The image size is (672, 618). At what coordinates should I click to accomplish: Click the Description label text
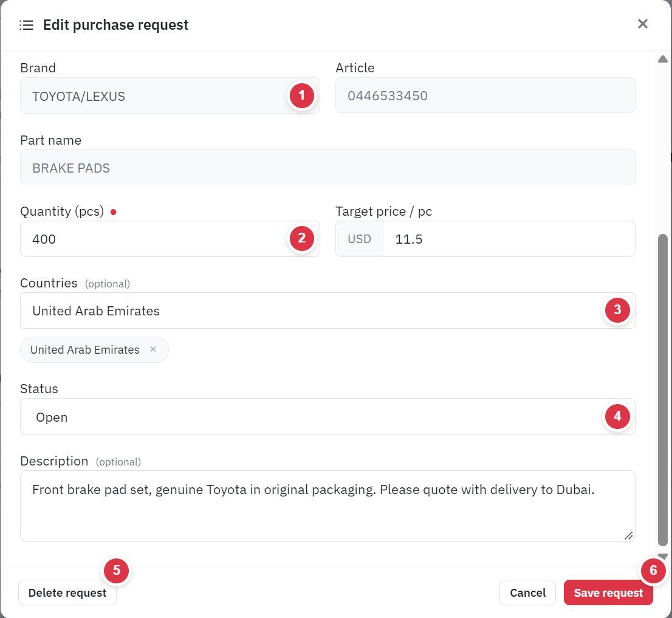click(x=54, y=461)
